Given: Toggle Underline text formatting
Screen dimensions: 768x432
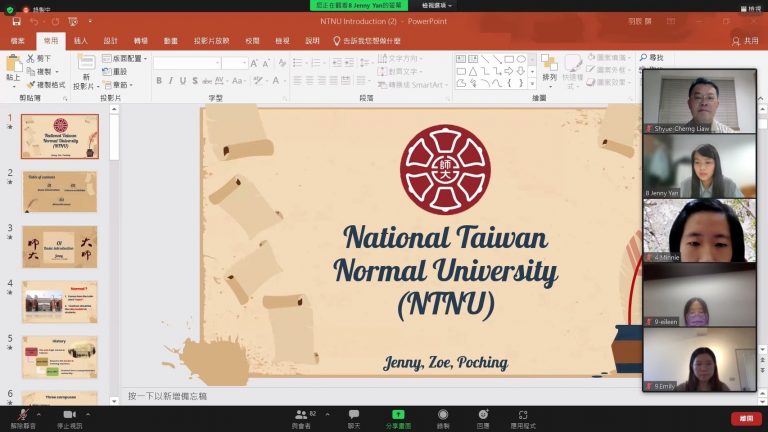Looking at the screenshot, I should [x=185, y=81].
